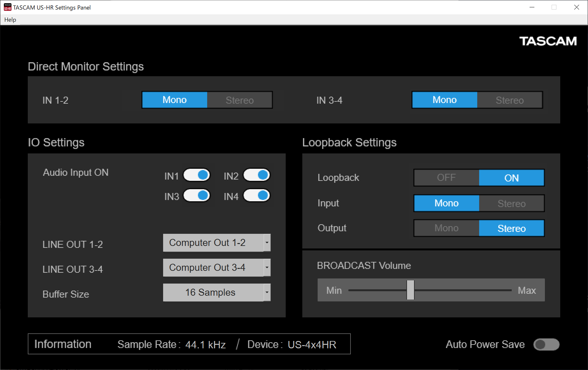The image size is (588, 370).
Task: Enable the Auto Power Save switch
Action: tap(547, 344)
